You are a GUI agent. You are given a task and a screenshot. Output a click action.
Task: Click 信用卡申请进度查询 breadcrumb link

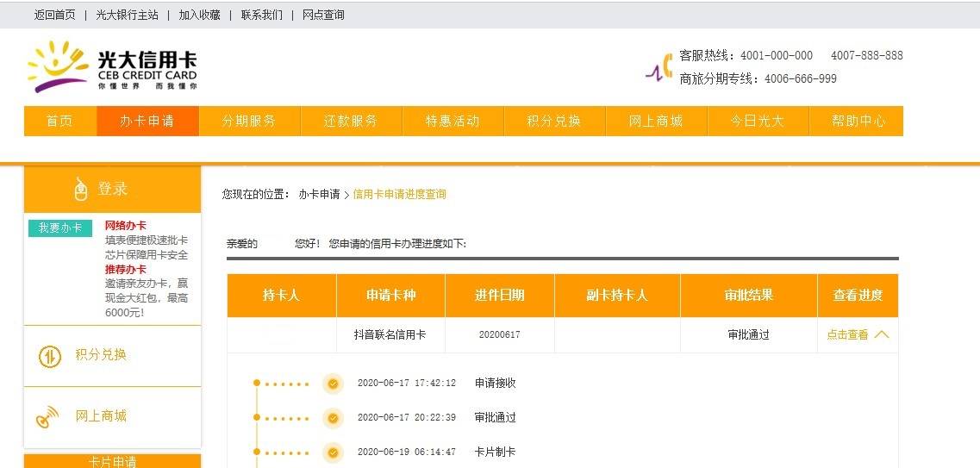[400, 194]
